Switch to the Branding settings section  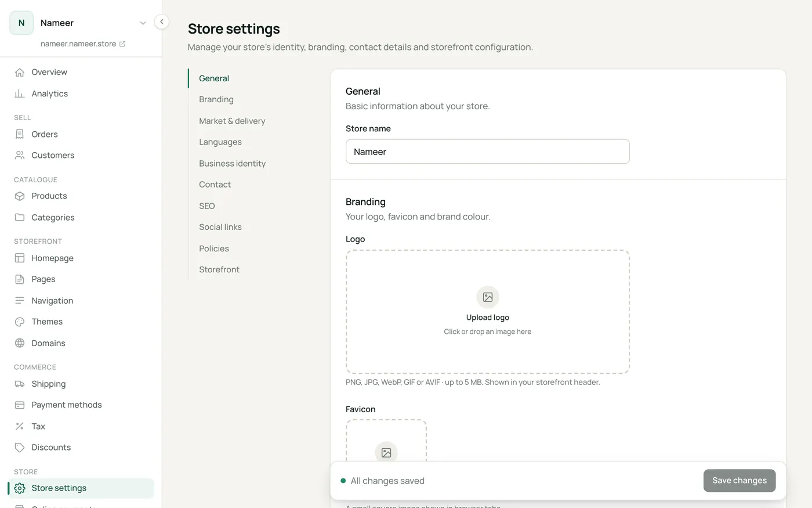click(216, 99)
